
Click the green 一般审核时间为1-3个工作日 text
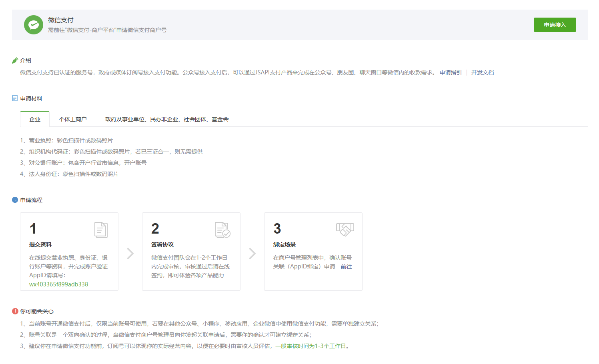point(313,346)
